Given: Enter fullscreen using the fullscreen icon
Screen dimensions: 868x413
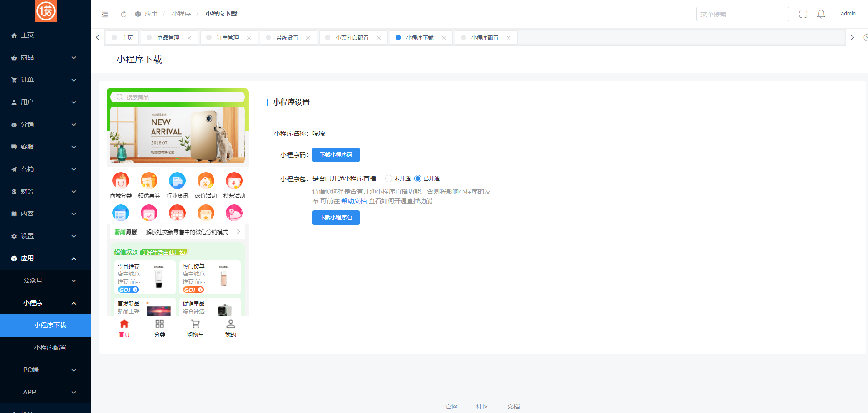Looking at the screenshot, I should coord(803,14).
